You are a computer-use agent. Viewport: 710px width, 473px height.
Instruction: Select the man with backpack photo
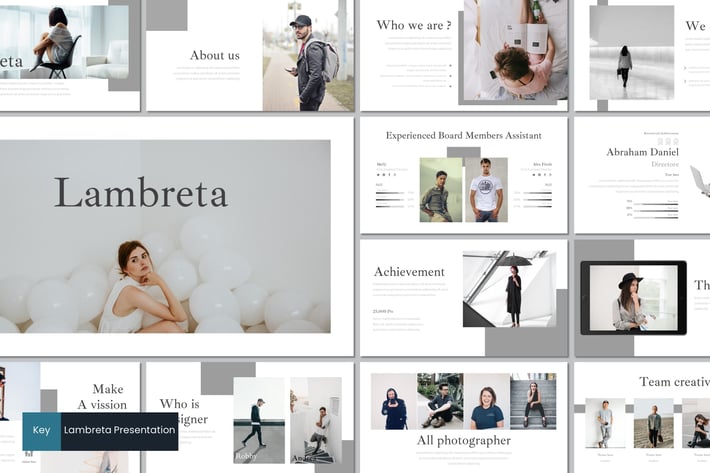tap(308, 55)
